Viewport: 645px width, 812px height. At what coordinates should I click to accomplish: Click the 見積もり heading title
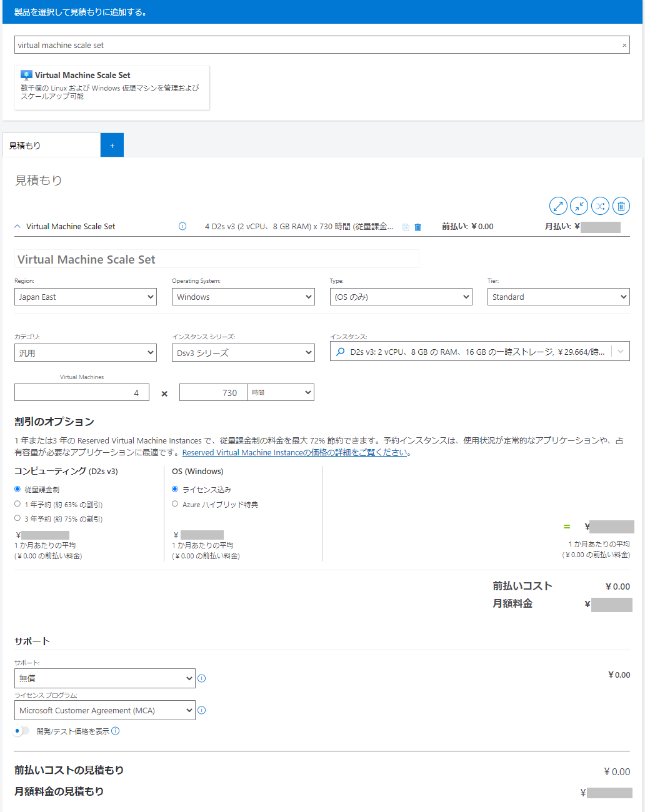click(39, 181)
